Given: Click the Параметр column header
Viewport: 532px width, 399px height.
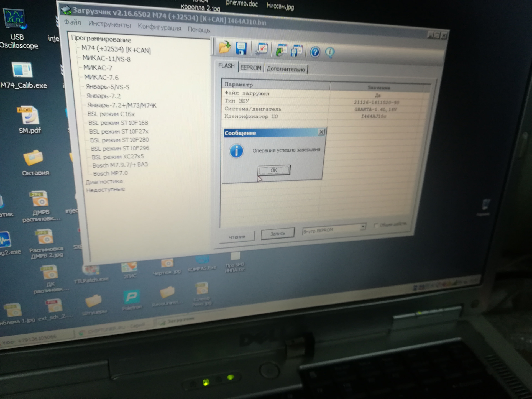Looking at the screenshot, I should point(275,85).
